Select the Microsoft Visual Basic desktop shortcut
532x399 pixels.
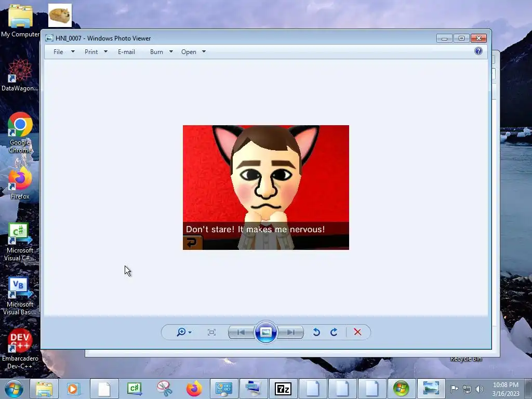[x=20, y=297]
